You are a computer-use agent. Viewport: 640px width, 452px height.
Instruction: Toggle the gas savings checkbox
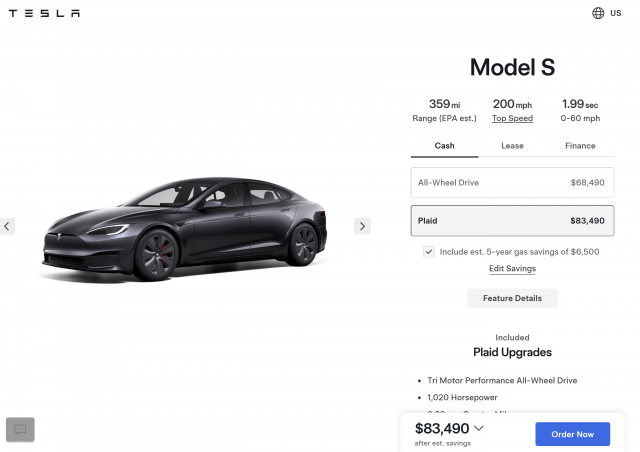429,252
